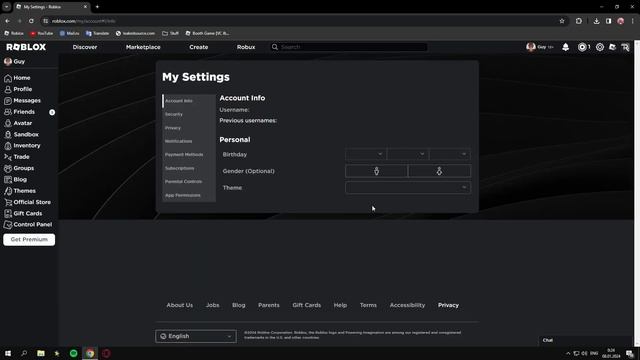The width and height of the screenshot is (640, 360).
Task: Open Control Panel from sidebar
Action: point(28,224)
